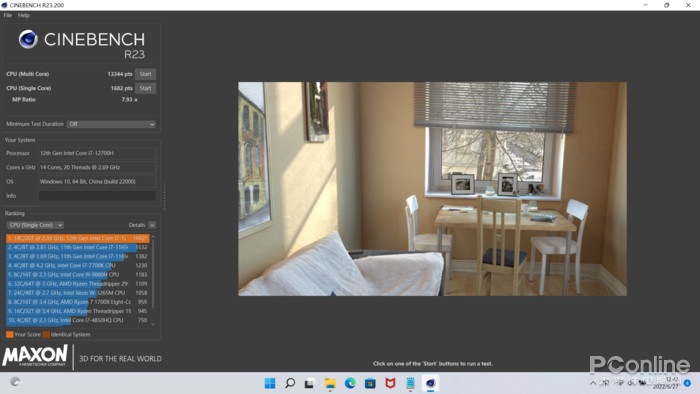Screen dimensions: 700x394
Task: Open the Windows Start menu
Action: click(x=270, y=383)
